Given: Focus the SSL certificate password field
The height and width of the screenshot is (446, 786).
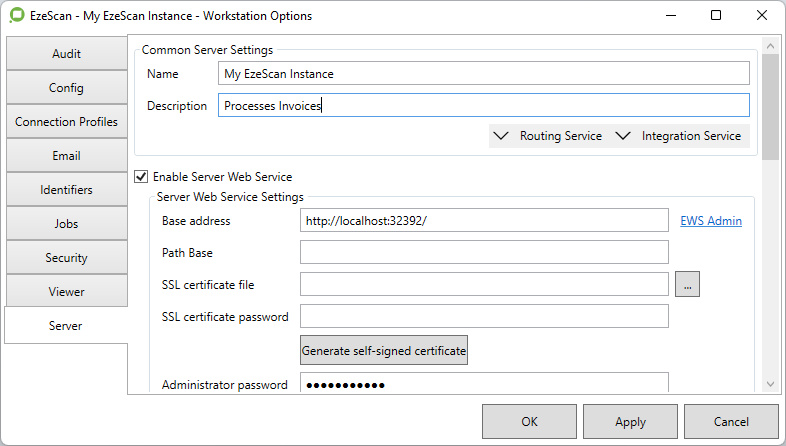Looking at the screenshot, I should [484, 317].
